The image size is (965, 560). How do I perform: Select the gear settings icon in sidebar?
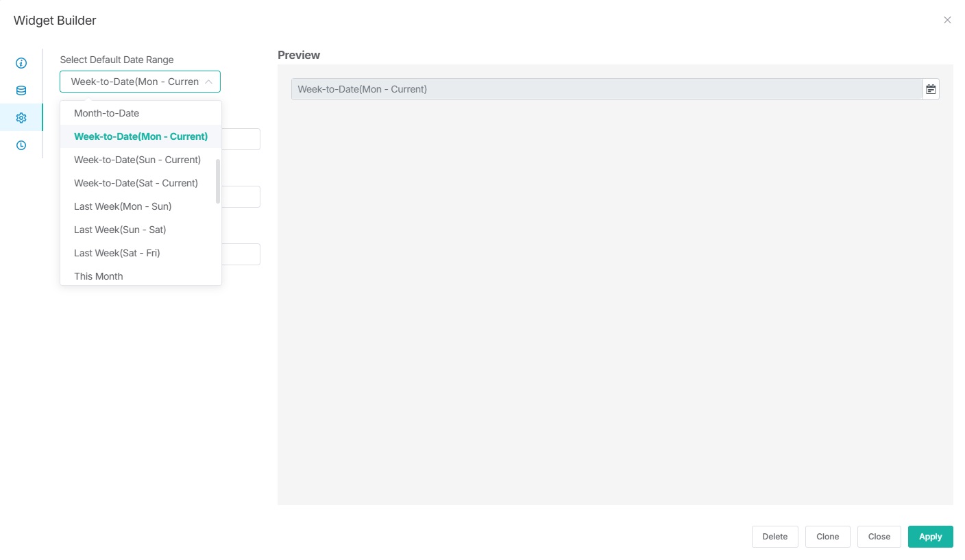pos(21,118)
